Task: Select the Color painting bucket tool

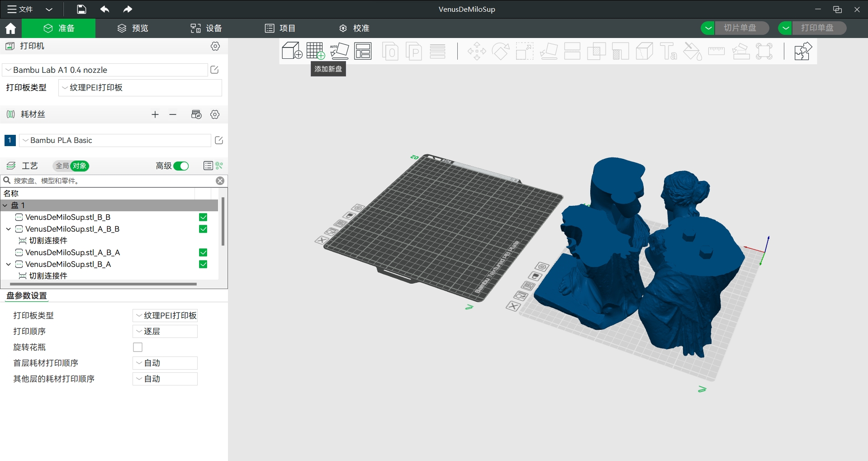Action: (692, 51)
